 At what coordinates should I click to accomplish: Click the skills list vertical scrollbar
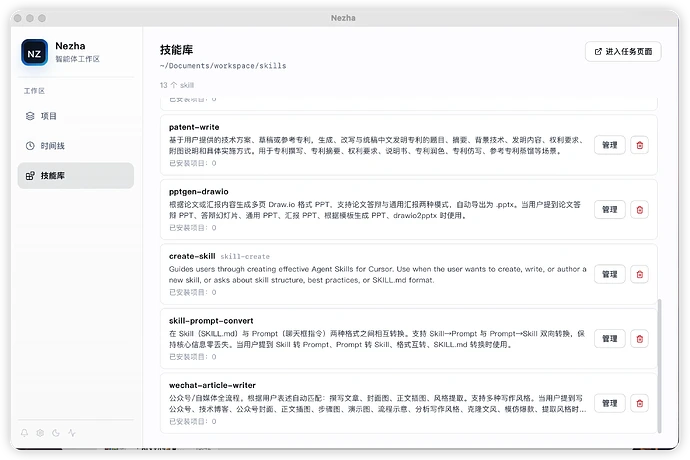click(x=659, y=366)
